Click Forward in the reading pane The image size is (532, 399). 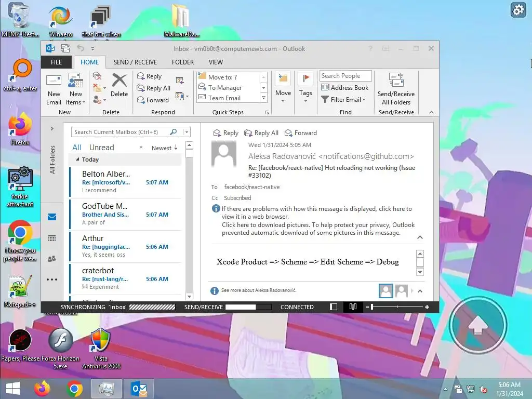(x=301, y=133)
